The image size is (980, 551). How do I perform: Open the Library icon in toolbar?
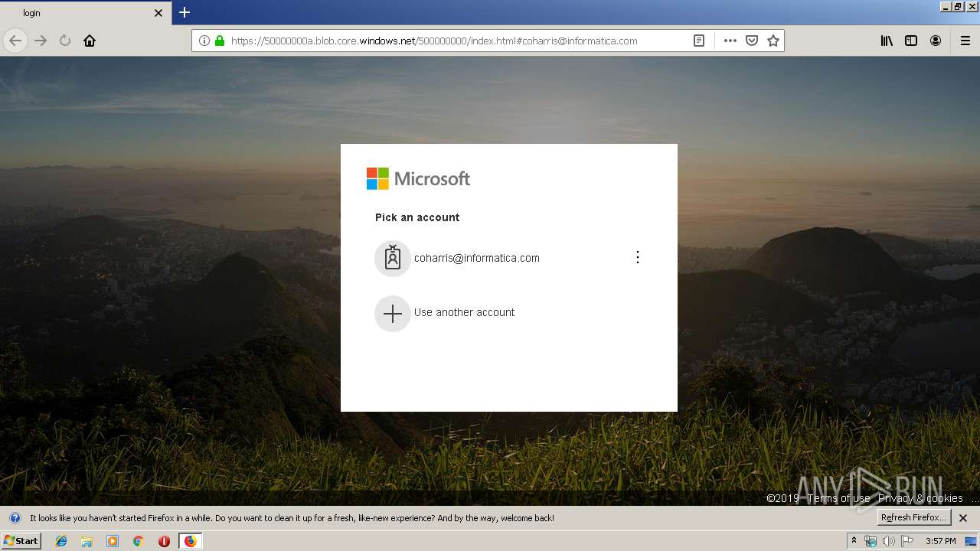887,41
